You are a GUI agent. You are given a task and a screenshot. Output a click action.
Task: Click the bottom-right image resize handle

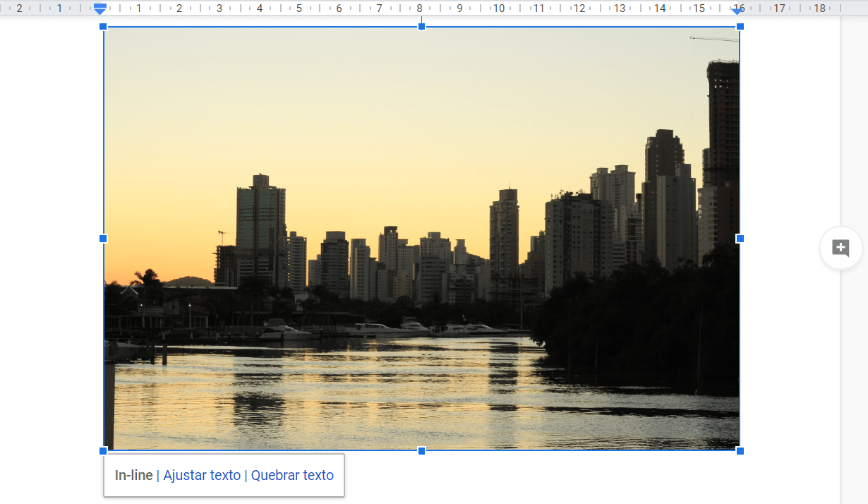point(740,450)
